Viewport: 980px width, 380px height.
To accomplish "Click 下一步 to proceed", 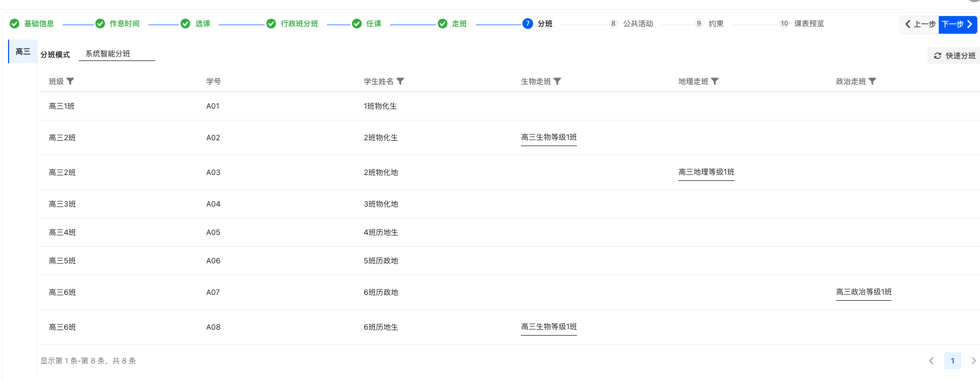I will pos(957,24).
